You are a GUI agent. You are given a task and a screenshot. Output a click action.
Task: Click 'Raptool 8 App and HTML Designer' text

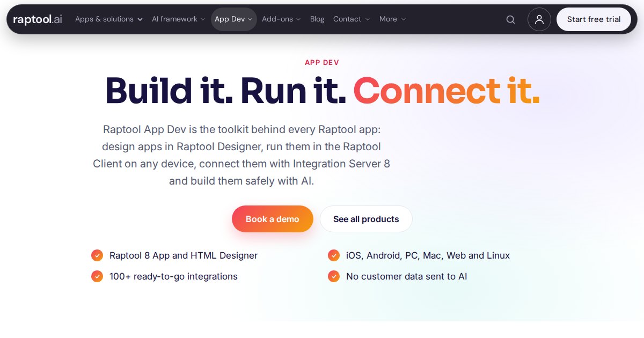point(184,255)
